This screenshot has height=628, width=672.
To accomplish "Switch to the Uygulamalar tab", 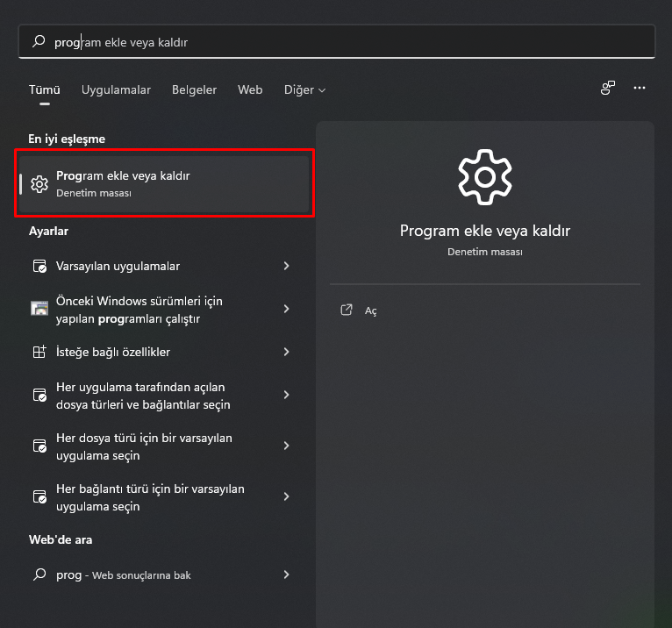I will click(x=116, y=89).
